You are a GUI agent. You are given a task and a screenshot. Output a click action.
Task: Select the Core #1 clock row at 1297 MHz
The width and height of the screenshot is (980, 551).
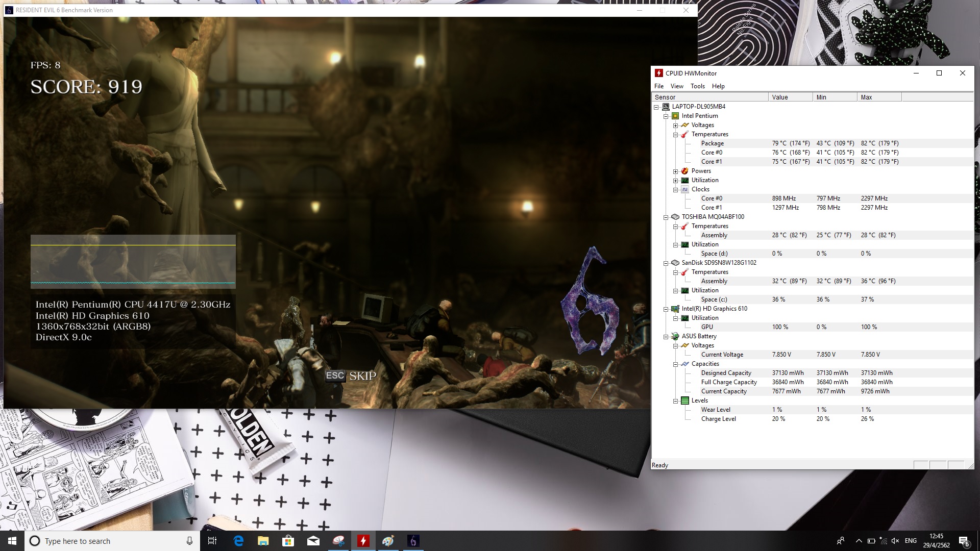(x=813, y=208)
